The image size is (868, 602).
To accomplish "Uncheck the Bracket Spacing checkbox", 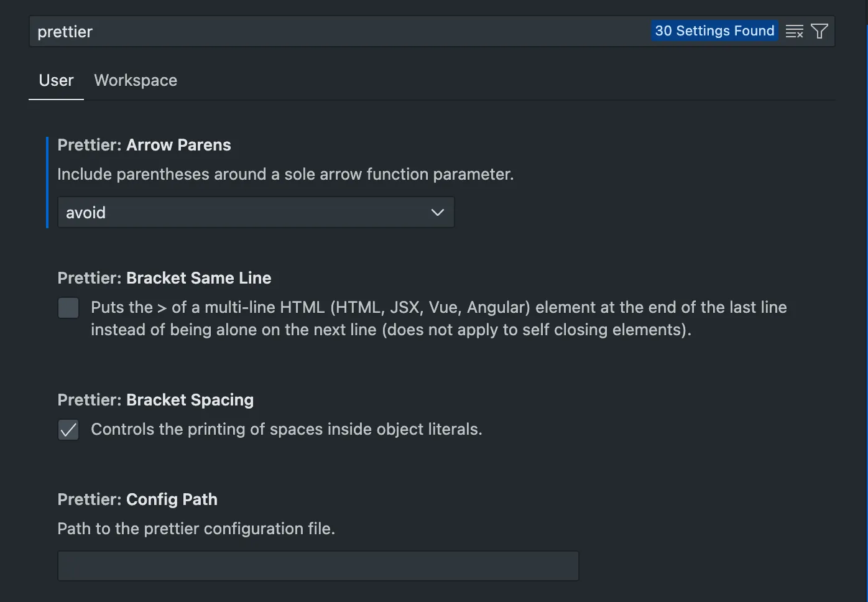I will pos(68,430).
